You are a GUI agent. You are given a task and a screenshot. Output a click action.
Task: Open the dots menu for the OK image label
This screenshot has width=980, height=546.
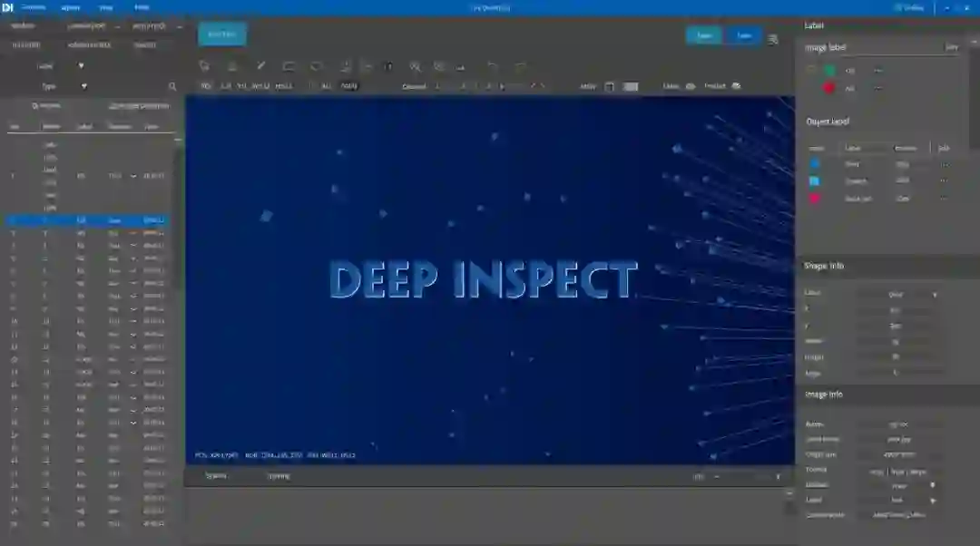tap(878, 71)
